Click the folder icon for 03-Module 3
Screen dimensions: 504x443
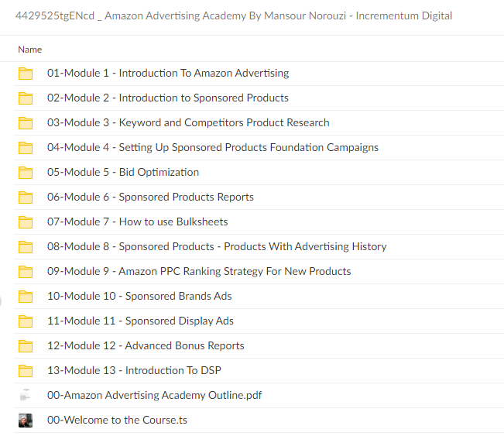click(x=26, y=123)
